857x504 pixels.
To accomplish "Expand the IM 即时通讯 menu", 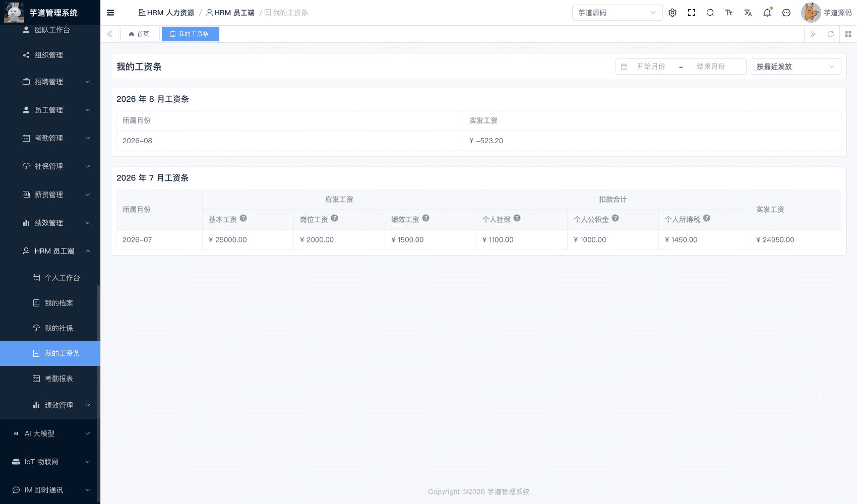I will 50,490.
